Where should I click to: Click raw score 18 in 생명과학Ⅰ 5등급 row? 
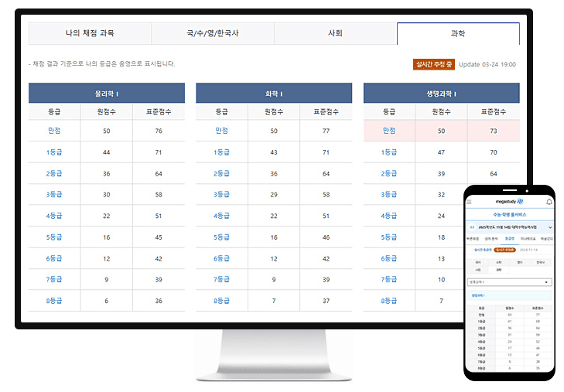441,237
